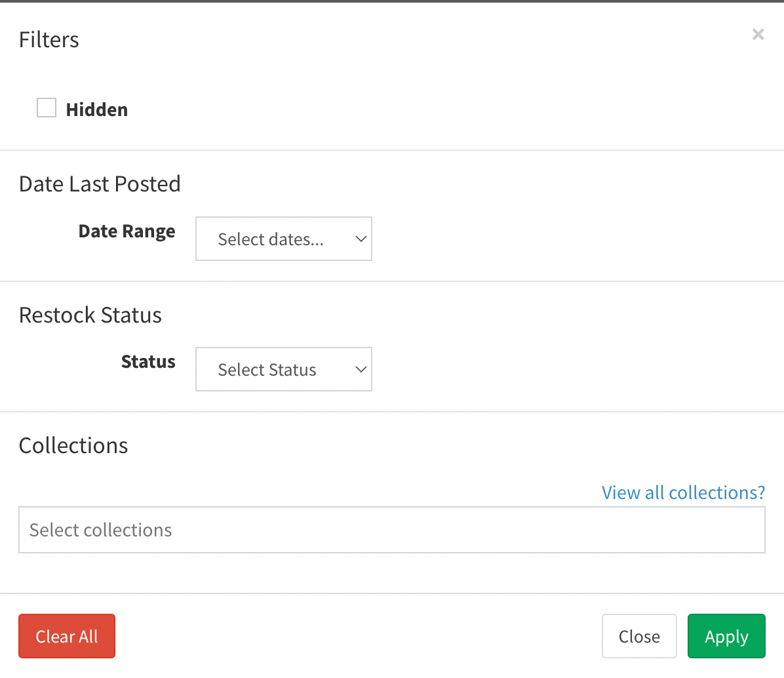Click the Collections section heading
Viewport: 784px width, 678px height.
tap(73, 445)
